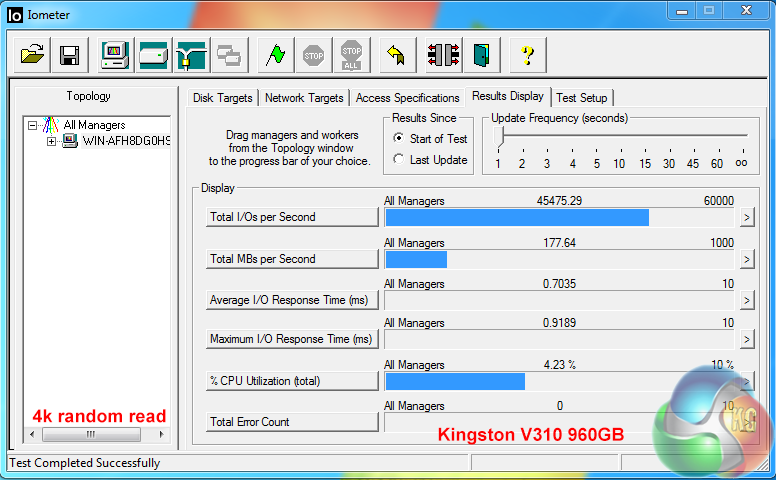Click the Update Frequency slider thumb

(499, 137)
